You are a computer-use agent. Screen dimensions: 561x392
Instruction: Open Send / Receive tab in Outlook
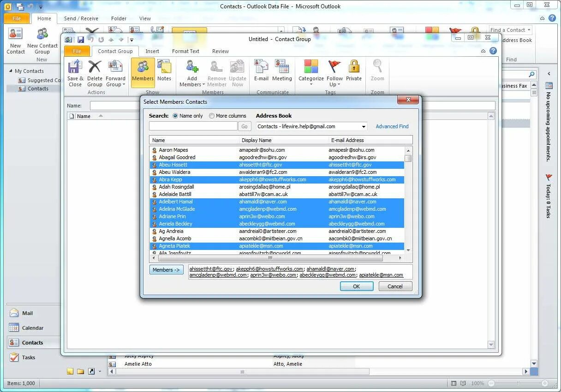point(81,18)
